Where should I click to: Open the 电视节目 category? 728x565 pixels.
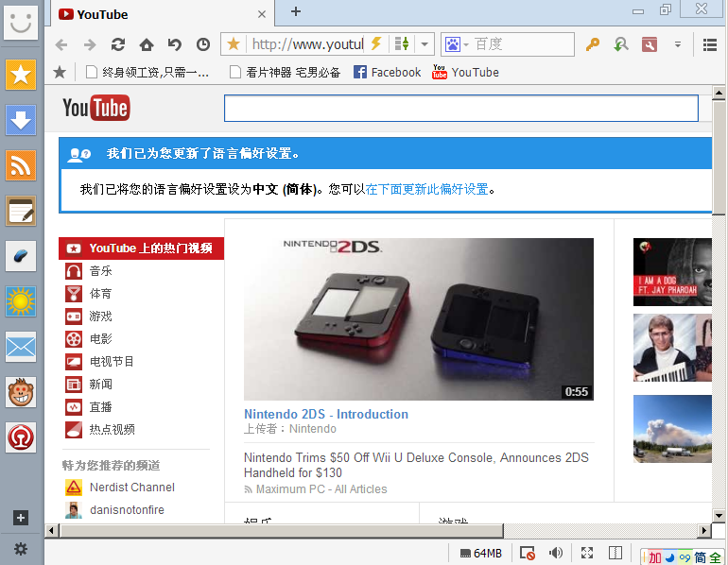(99, 361)
